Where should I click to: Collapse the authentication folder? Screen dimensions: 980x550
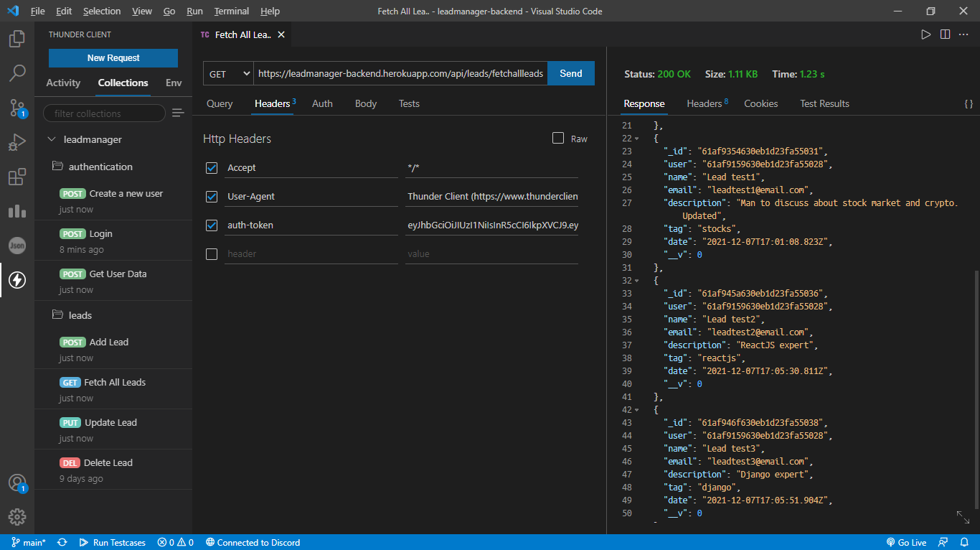[x=58, y=167]
